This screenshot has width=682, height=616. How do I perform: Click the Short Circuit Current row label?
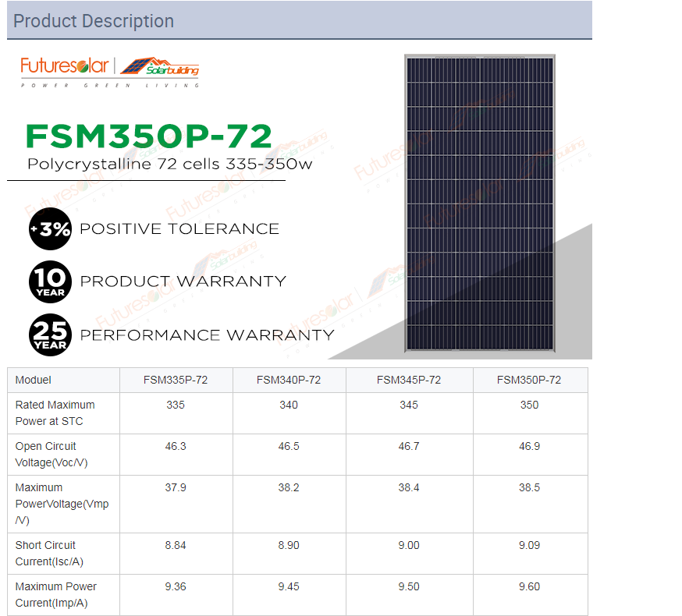48,554
